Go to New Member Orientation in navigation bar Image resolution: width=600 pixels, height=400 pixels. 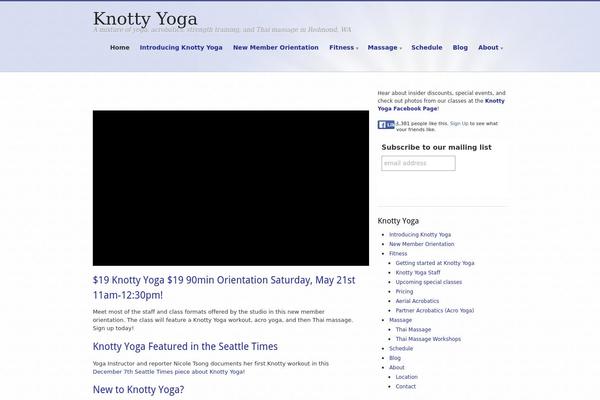[x=276, y=47]
